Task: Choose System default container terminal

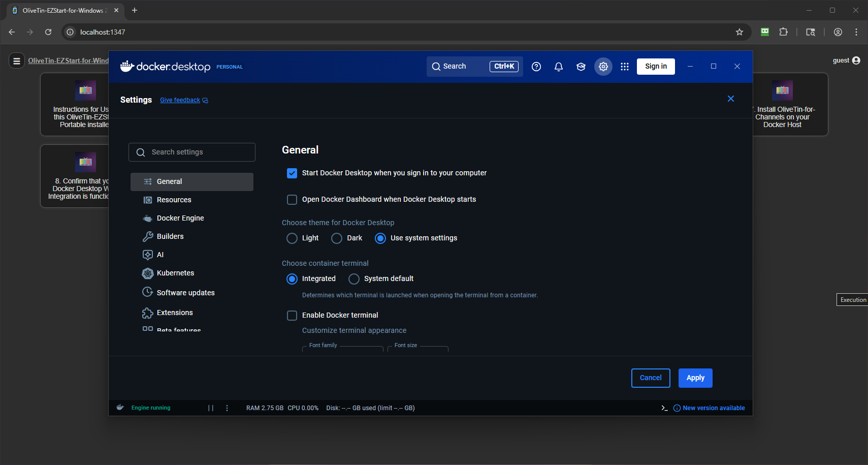Action: (354, 279)
